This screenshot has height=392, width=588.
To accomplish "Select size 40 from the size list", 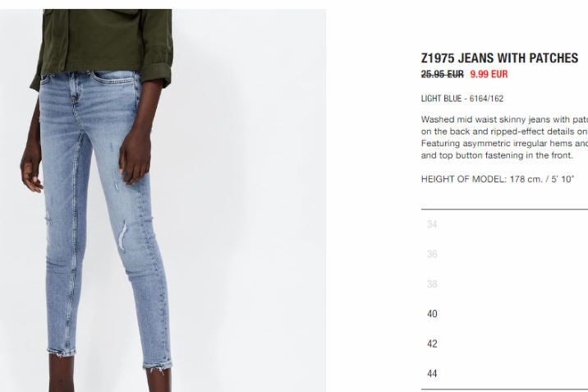I will pyautogui.click(x=504, y=314).
